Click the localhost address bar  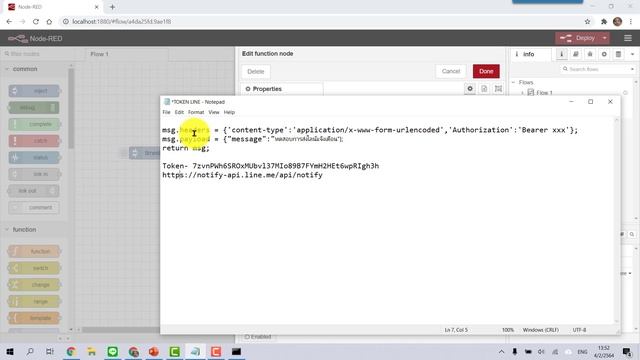(322, 22)
